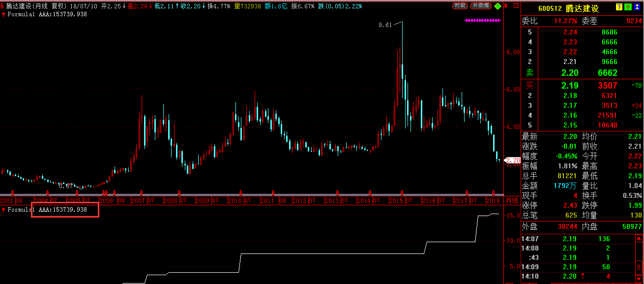This screenshot has height=284, width=644.
Task: Click the info marker above 2013 07
Action: click(x=337, y=192)
